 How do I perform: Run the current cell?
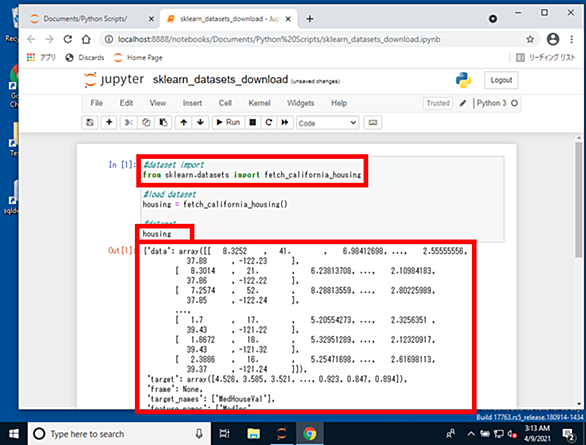tap(228, 123)
